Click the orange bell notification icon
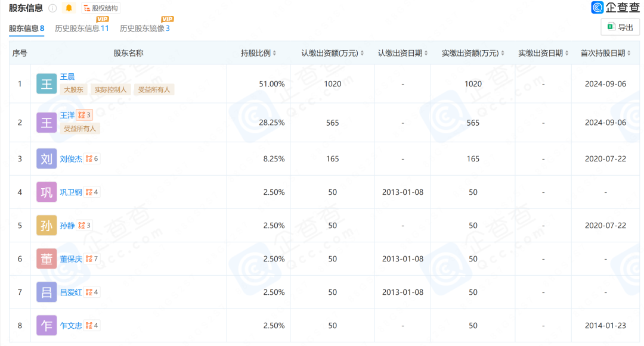This screenshot has width=644, height=346. 69,8
